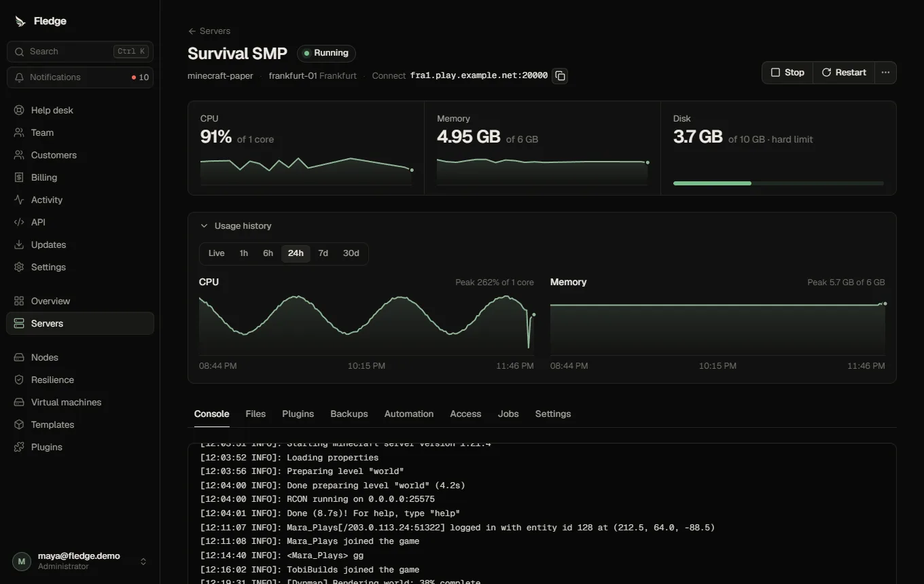
Task: Click the fra1.play.example.net:20000 connect address
Action: click(479, 75)
